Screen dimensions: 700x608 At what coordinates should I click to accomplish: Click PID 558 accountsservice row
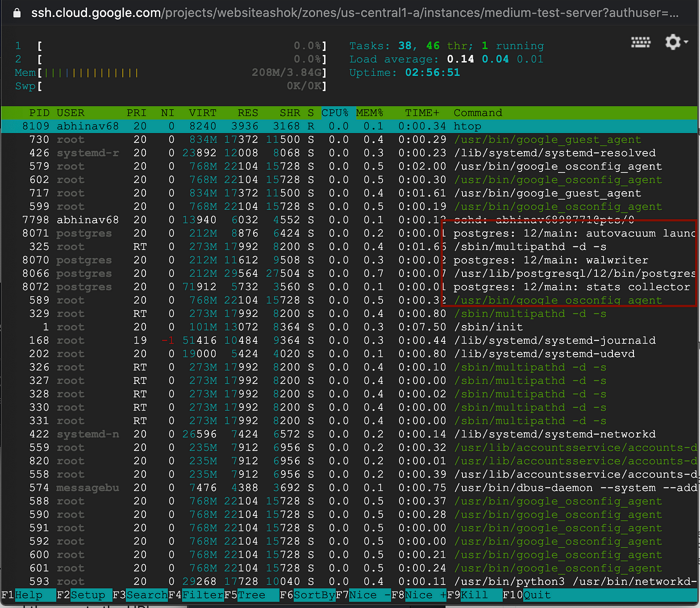(349, 474)
